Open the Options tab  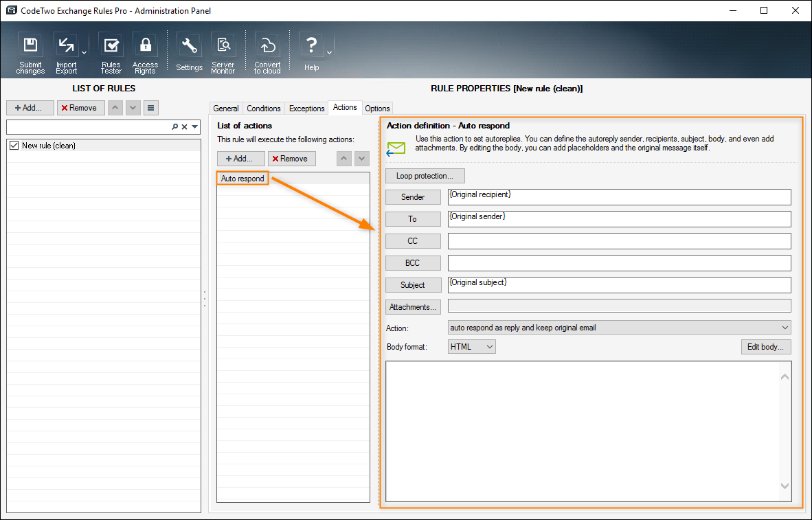click(377, 109)
